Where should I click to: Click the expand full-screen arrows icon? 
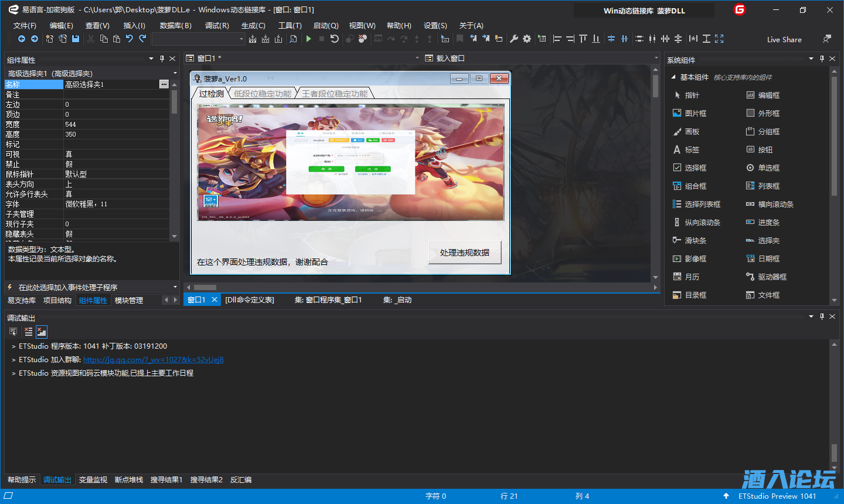click(x=719, y=39)
